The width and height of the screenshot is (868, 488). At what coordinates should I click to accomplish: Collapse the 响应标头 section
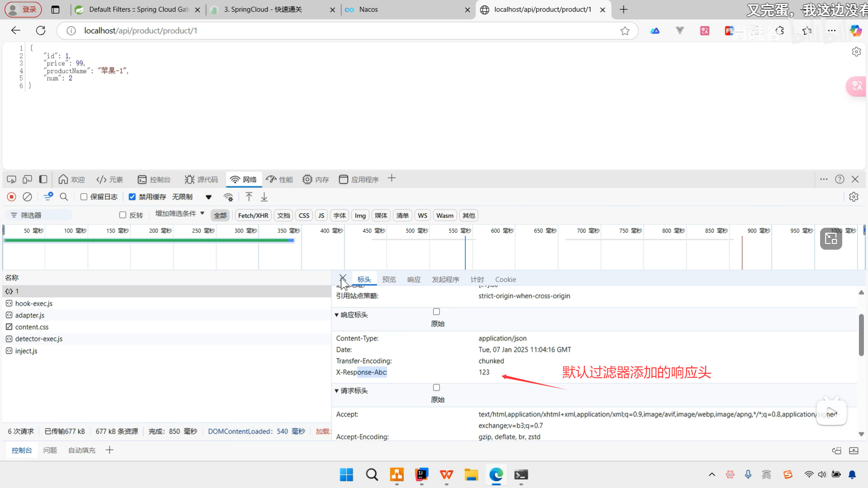point(352,315)
